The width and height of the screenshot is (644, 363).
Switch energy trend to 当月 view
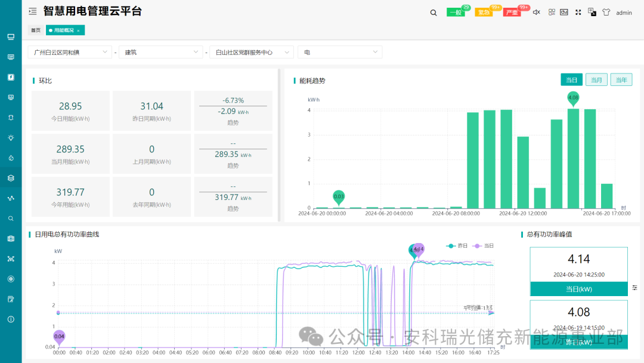(x=596, y=80)
